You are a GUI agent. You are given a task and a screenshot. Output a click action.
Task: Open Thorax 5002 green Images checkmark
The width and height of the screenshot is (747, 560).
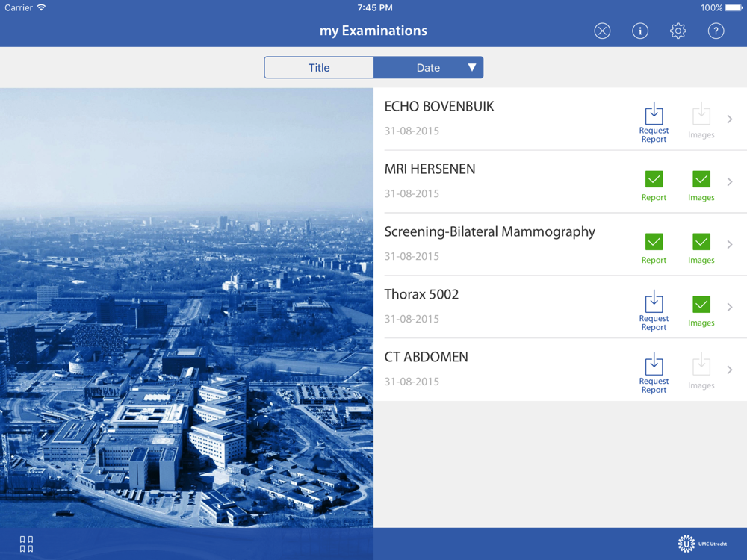[x=701, y=311]
